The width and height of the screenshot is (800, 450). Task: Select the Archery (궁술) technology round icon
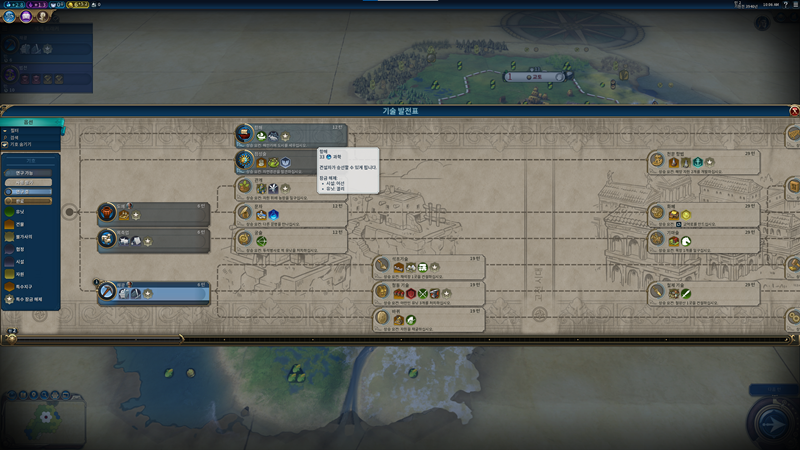click(244, 239)
